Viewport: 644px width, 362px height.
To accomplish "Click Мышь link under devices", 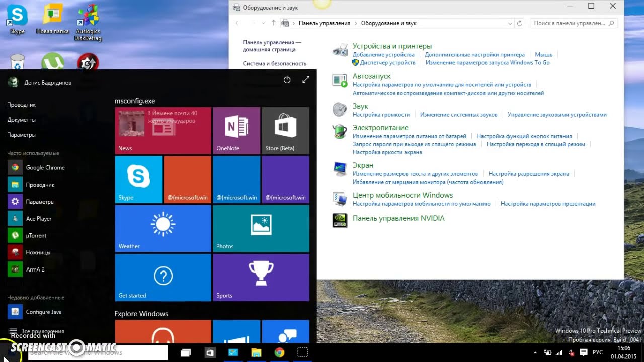I will 543,55.
